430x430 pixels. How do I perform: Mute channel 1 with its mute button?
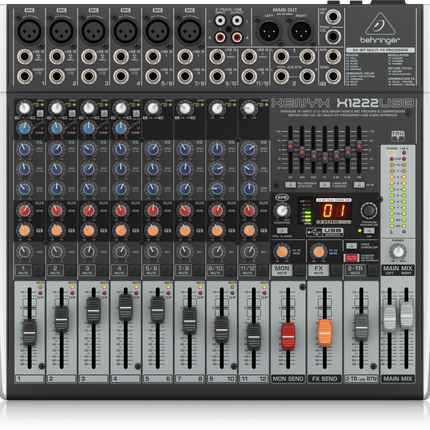[x=38, y=270]
